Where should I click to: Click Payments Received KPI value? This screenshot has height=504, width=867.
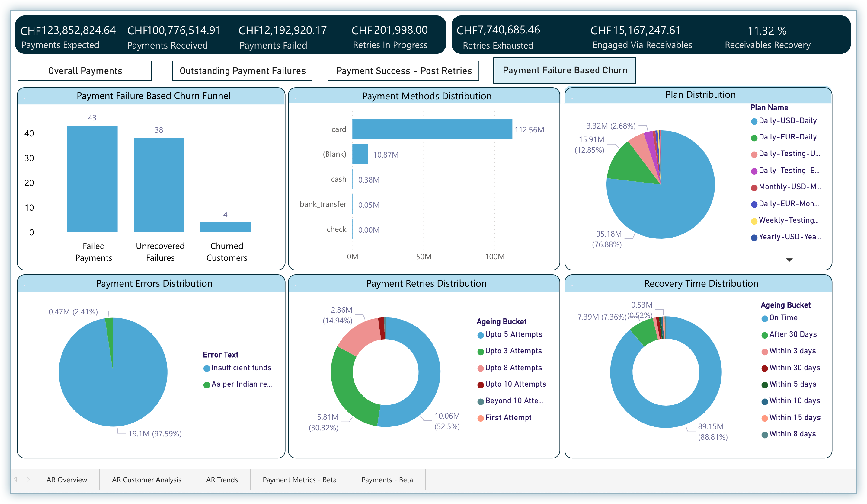[174, 30]
